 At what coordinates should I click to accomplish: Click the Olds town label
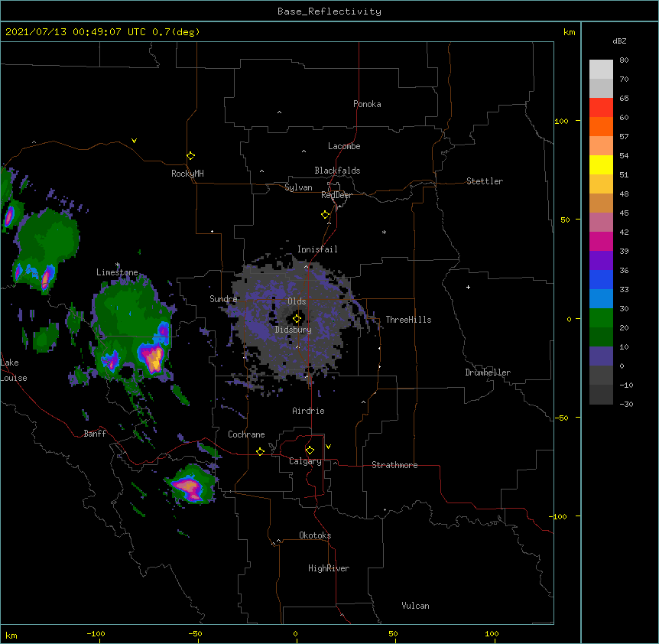click(297, 301)
